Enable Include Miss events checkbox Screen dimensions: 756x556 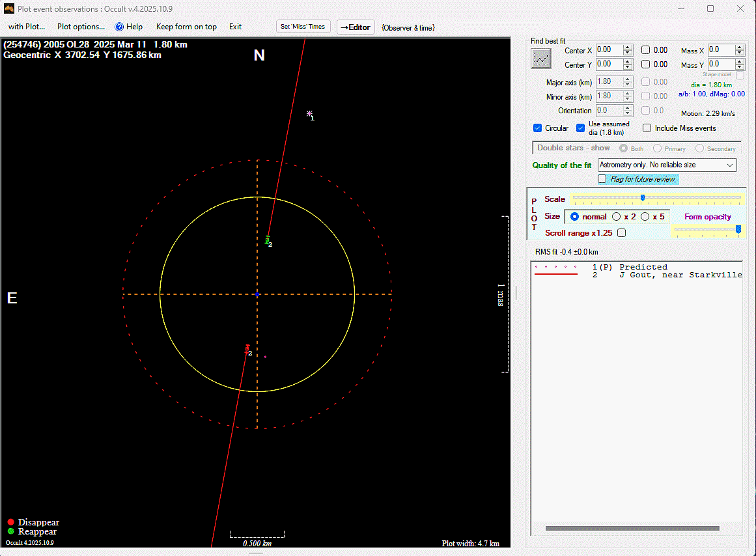647,128
